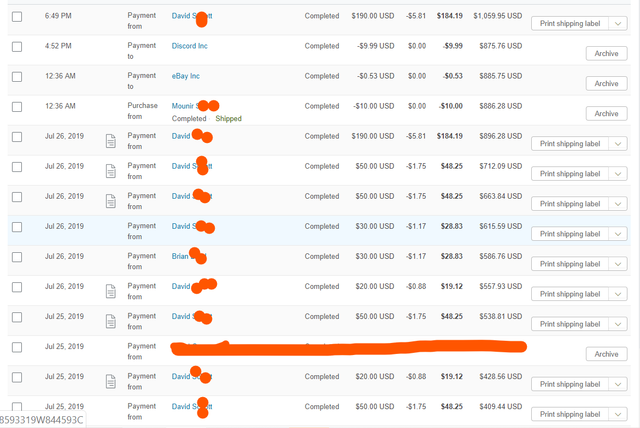The height and width of the screenshot is (428, 640).
Task: Archive the Discord Inc payment
Action: coord(606,53)
